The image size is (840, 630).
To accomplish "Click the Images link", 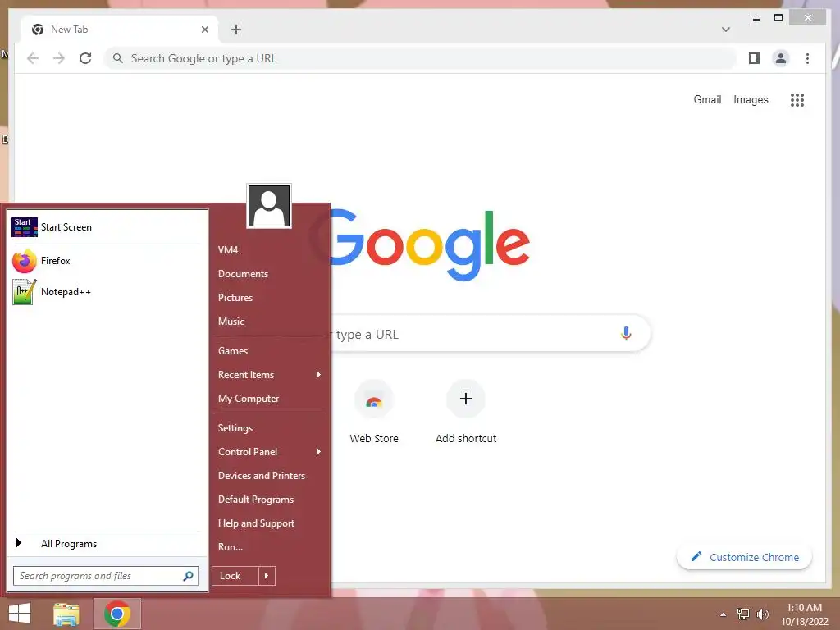I will (751, 99).
